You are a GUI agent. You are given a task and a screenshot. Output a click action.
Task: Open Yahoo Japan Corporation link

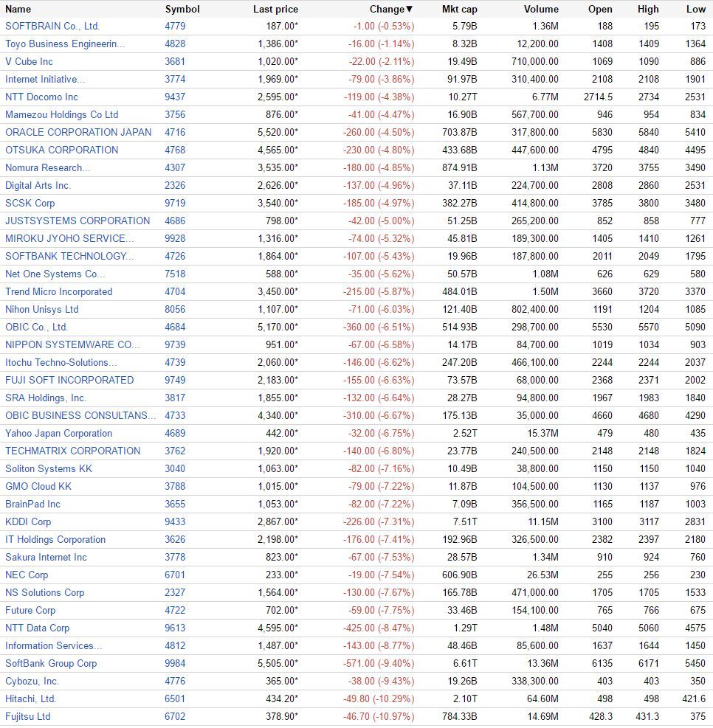pyautogui.click(x=58, y=433)
